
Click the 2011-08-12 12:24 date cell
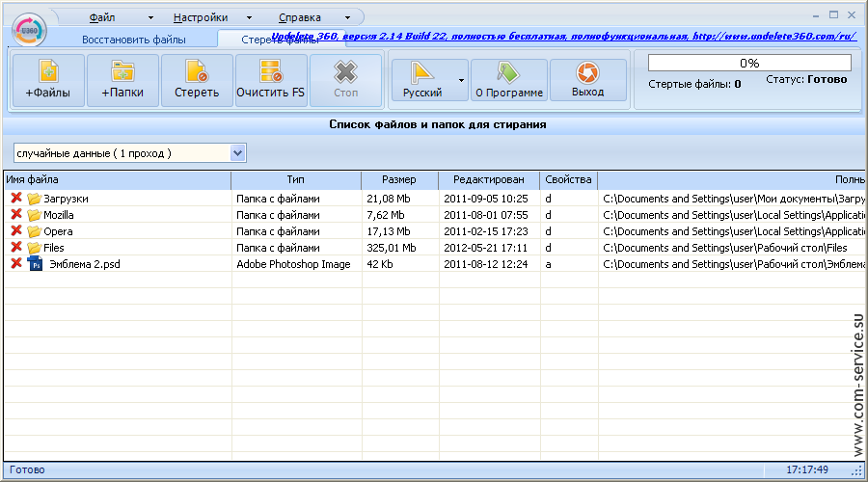[x=485, y=264]
